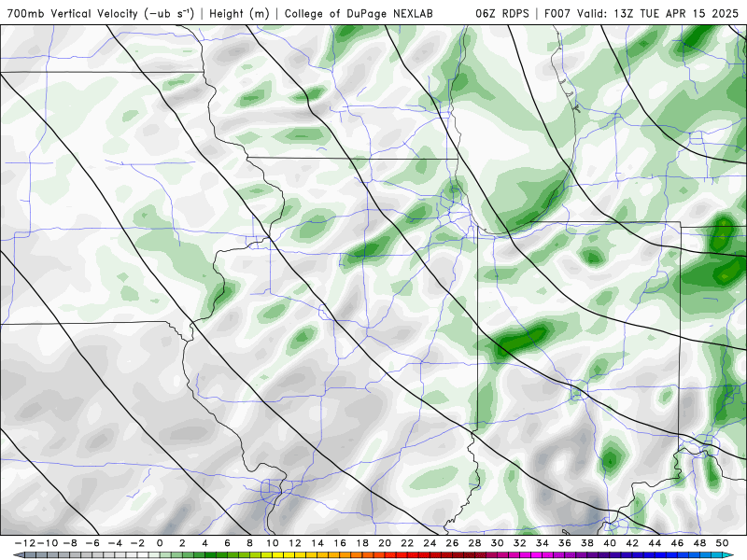
Task: Click the 22 colorbar label
Action: [x=407, y=543]
